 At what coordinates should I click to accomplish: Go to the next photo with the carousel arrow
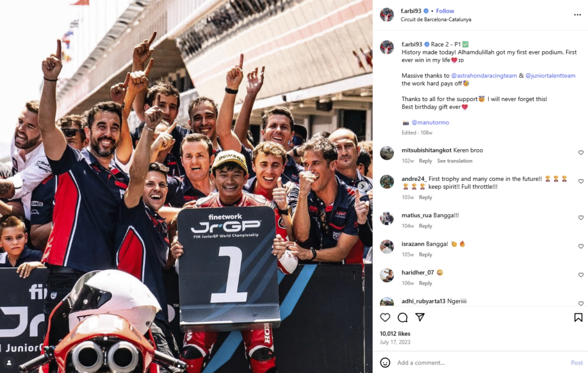tap(362, 186)
